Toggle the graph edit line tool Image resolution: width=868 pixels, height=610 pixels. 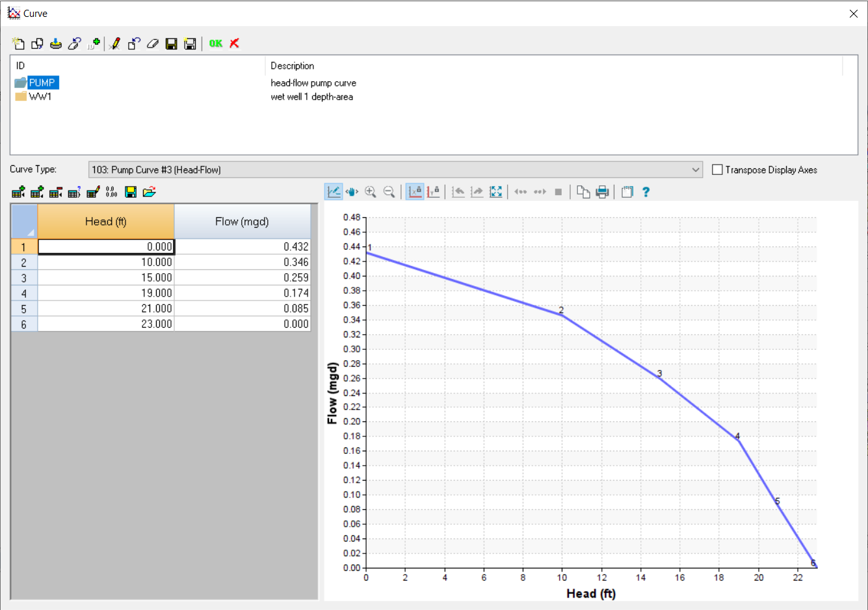[334, 192]
